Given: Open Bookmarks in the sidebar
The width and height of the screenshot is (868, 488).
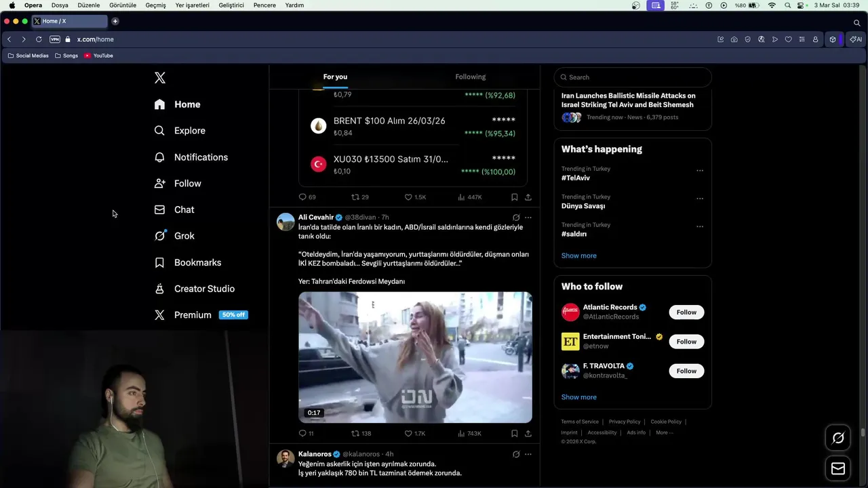Looking at the screenshot, I should 188,262.
